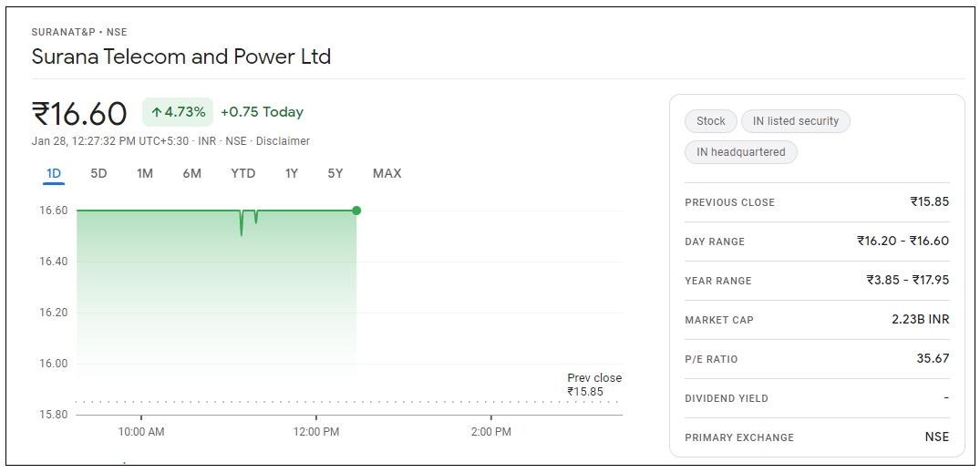Click the 10:00 AM axis label
The image size is (980, 473).
tap(141, 432)
